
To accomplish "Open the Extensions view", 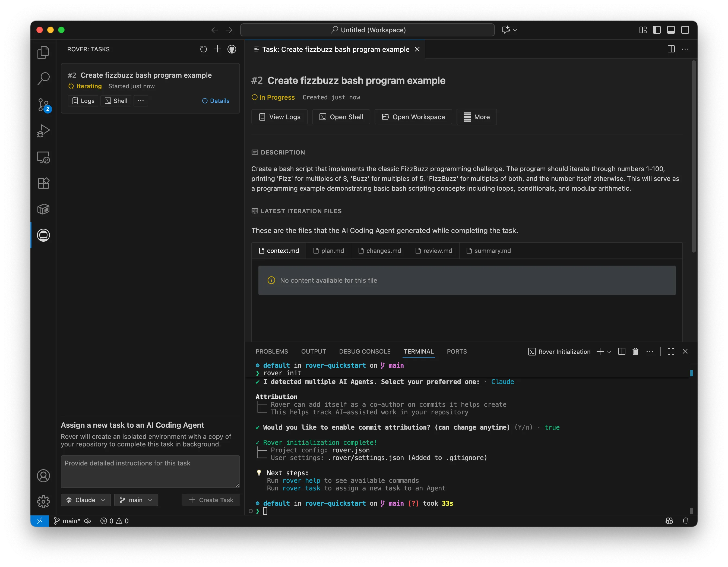I will pyautogui.click(x=43, y=183).
